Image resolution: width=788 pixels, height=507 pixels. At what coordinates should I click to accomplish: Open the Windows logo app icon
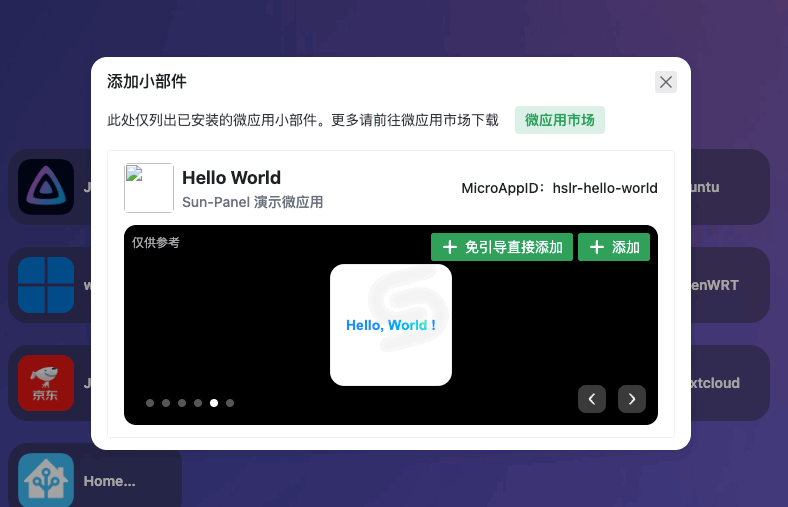click(x=46, y=285)
